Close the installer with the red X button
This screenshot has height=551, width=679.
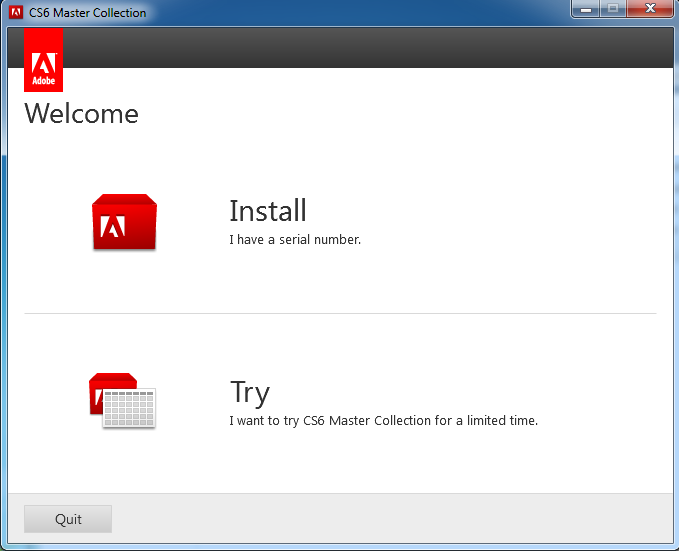[650, 9]
